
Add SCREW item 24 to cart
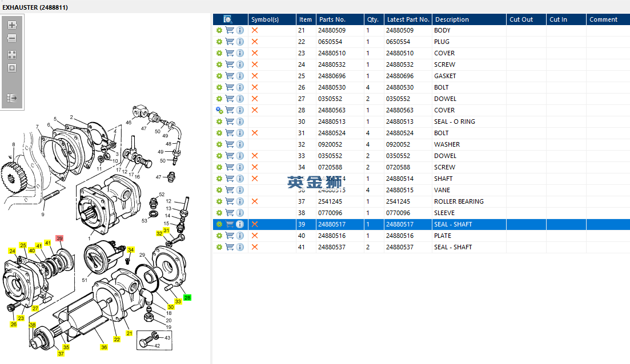tap(230, 64)
